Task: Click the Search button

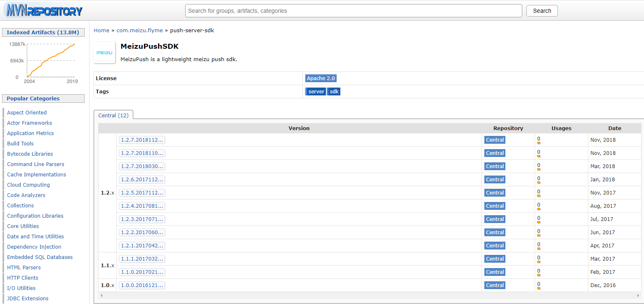Action: (x=542, y=11)
